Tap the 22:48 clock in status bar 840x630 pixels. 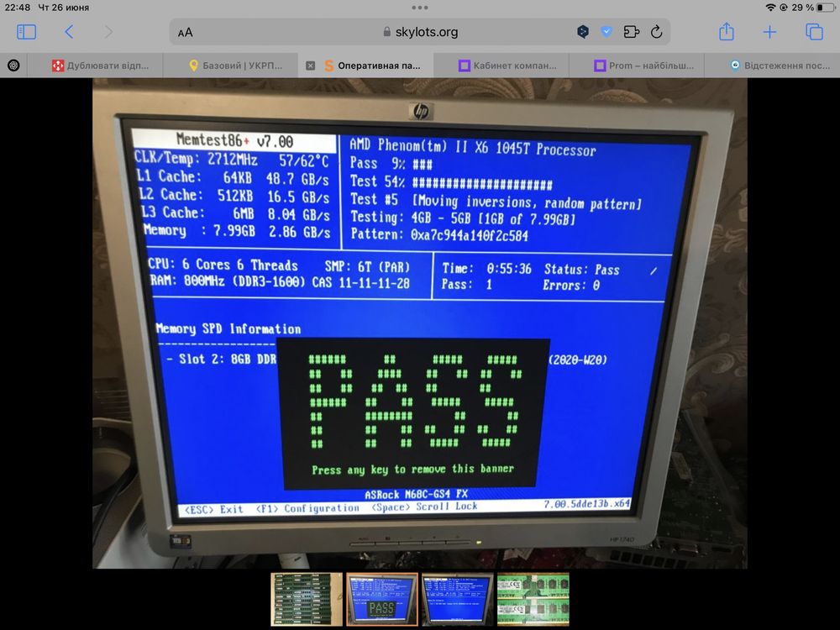(x=17, y=8)
